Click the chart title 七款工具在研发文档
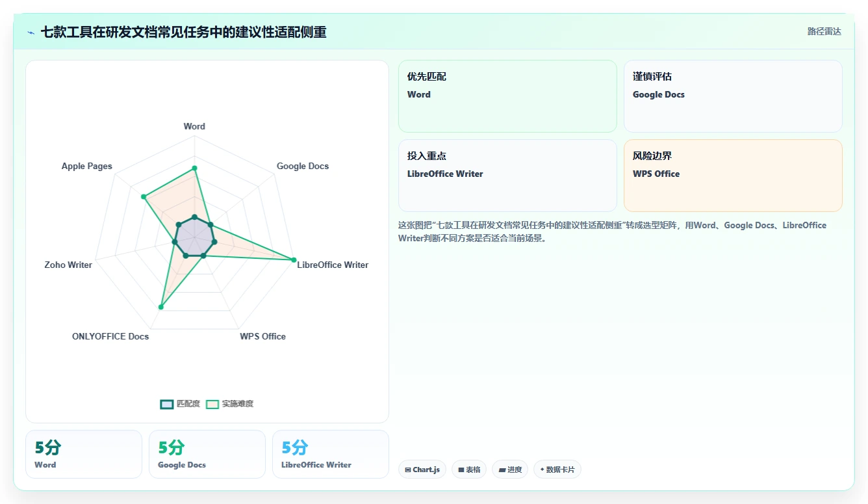The height and width of the screenshot is (504, 868). point(183,32)
